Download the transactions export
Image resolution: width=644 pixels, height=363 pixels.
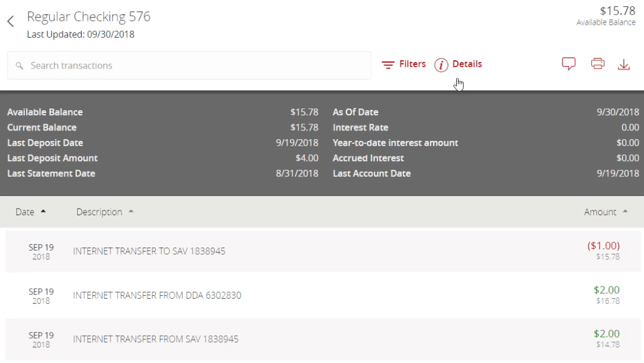click(624, 64)
